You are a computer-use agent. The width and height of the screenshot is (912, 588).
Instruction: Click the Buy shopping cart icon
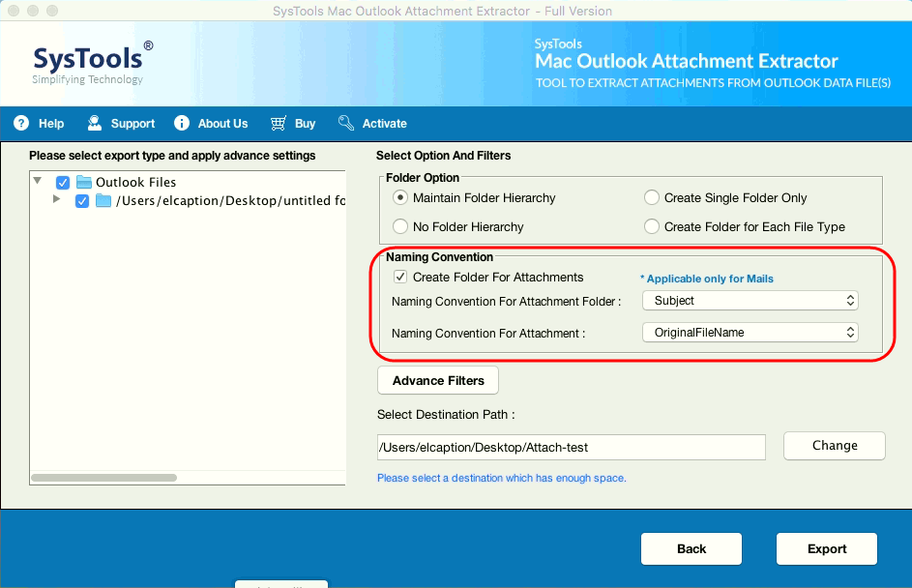[278, 123]
